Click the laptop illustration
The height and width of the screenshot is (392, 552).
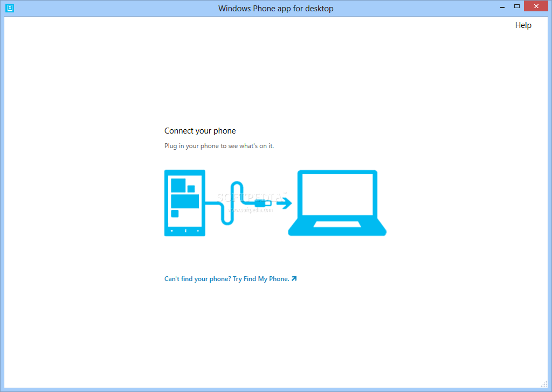pyautogui.click(x=337, y=203)
